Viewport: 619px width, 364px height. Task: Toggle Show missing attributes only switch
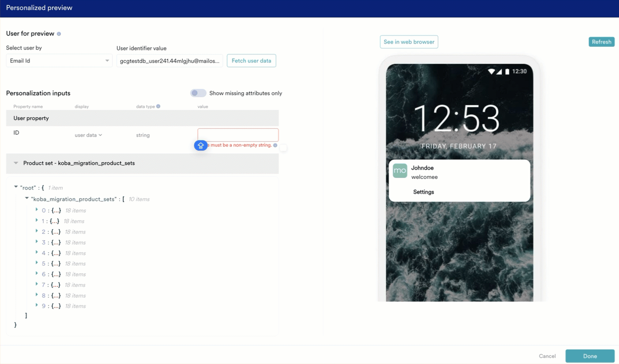coord(198,93)
